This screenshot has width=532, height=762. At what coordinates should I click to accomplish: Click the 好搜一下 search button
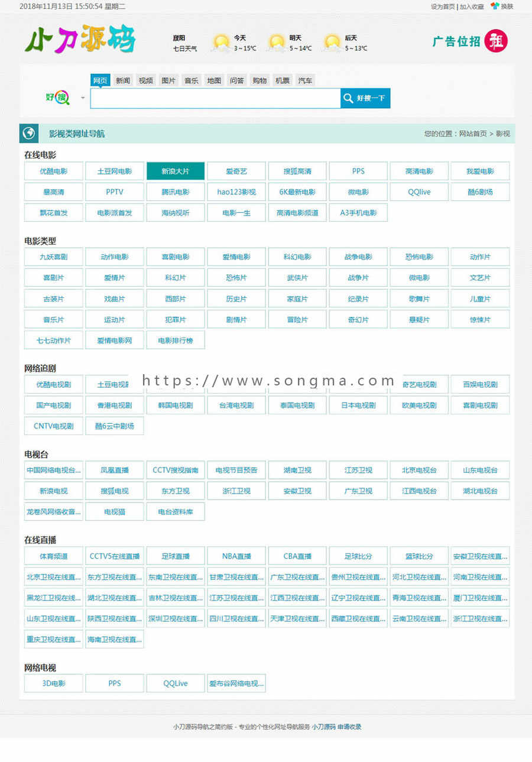pyautogui.click(x=365, y=98)
